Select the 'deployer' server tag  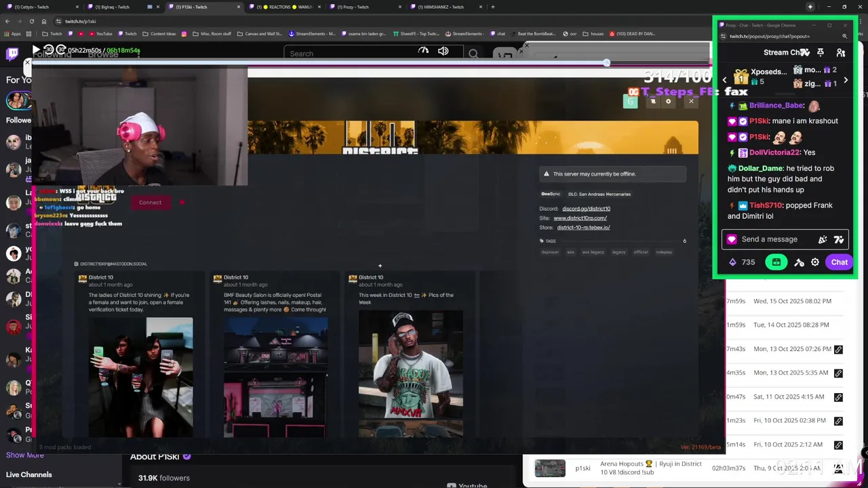tap(550, 252)
